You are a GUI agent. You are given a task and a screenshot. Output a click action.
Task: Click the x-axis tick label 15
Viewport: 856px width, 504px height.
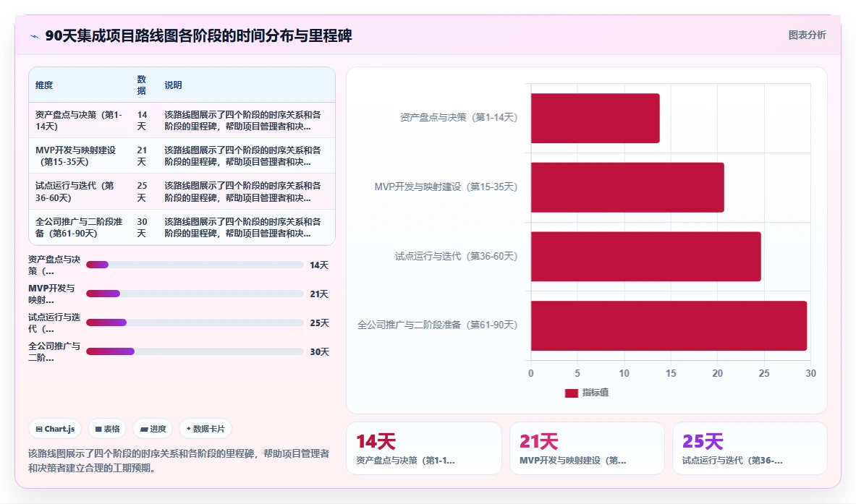pyautogui.click(x=670, y=373)
